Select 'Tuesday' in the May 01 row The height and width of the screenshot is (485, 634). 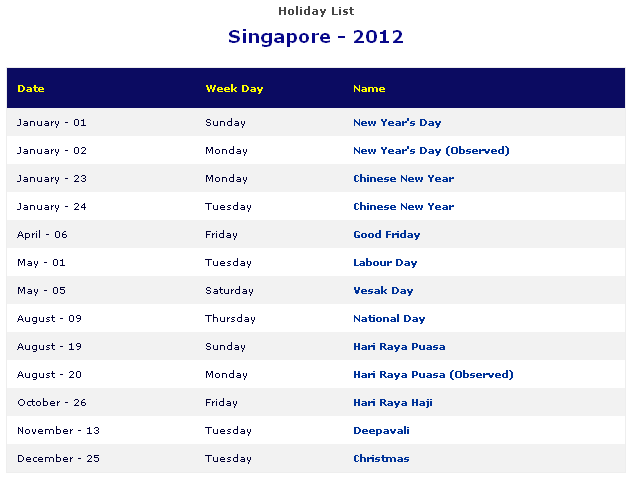228,263
